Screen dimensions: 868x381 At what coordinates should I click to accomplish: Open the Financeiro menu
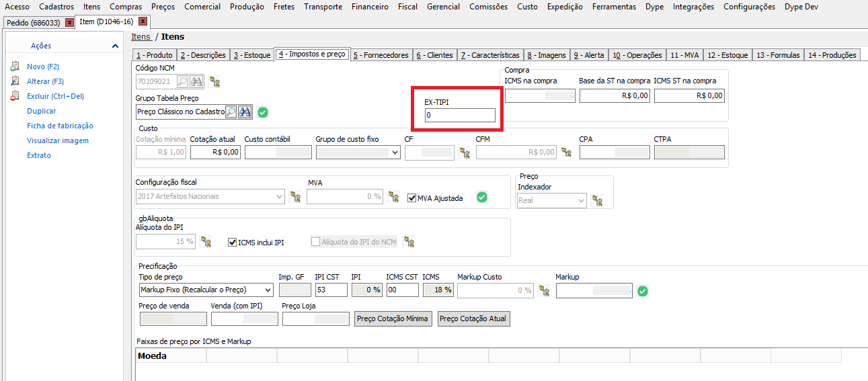pyautogui.click(x=370, y=7)
